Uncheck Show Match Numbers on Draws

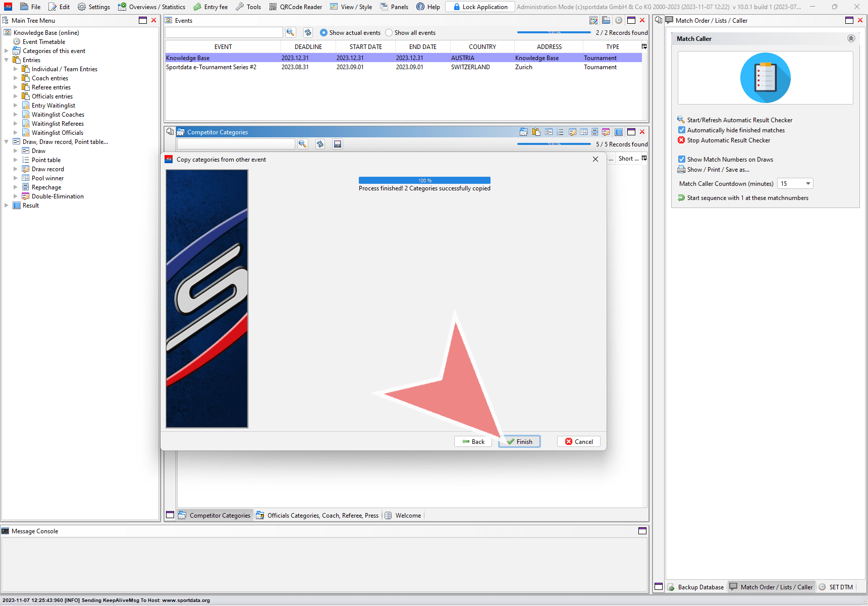682,160
